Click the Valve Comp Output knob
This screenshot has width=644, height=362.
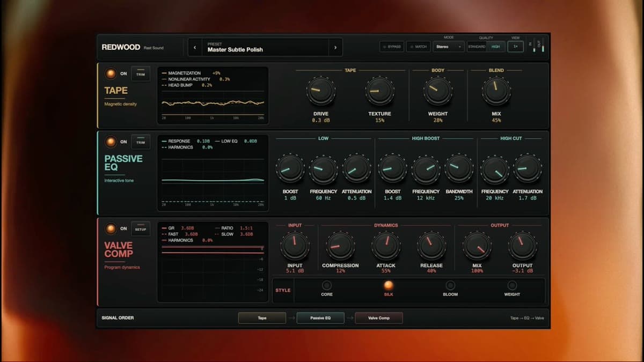(x=522, y=245)
